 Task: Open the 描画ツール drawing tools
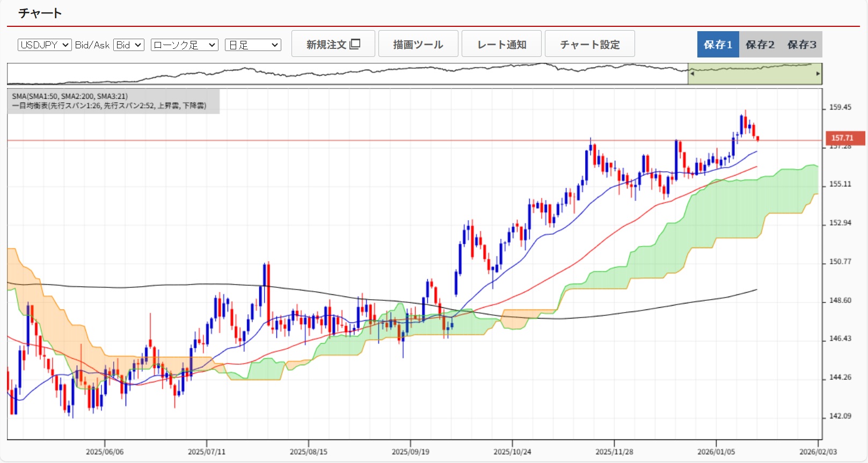coord(418,44)
